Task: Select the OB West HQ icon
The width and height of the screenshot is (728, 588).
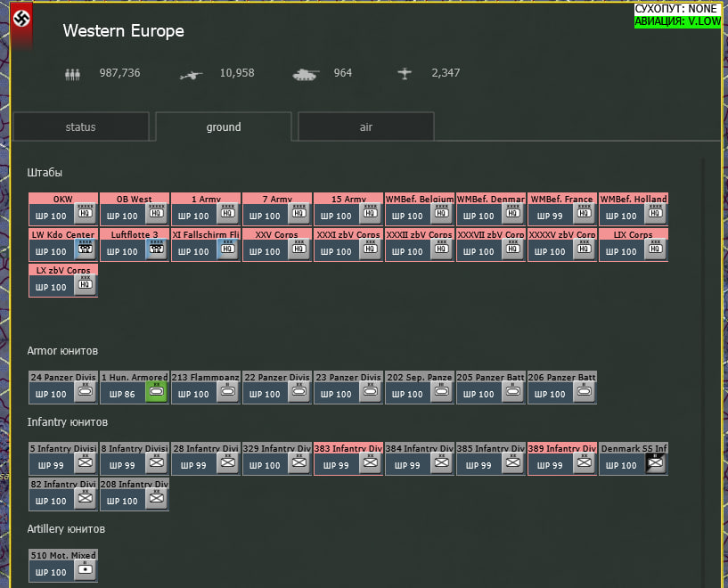Action: tap(157, 213)
